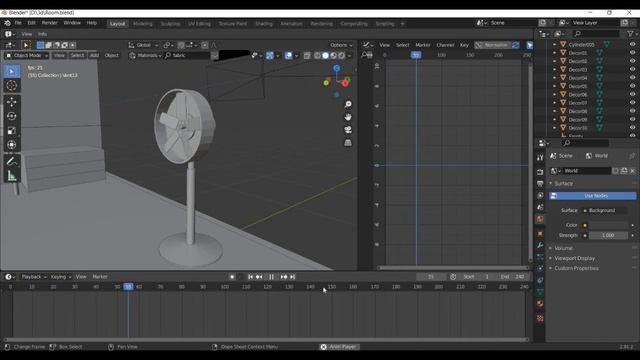Hide Cylinder005 with its eye icon
Viewport: 640px width, 360px height.
click(x=632, y=44)
